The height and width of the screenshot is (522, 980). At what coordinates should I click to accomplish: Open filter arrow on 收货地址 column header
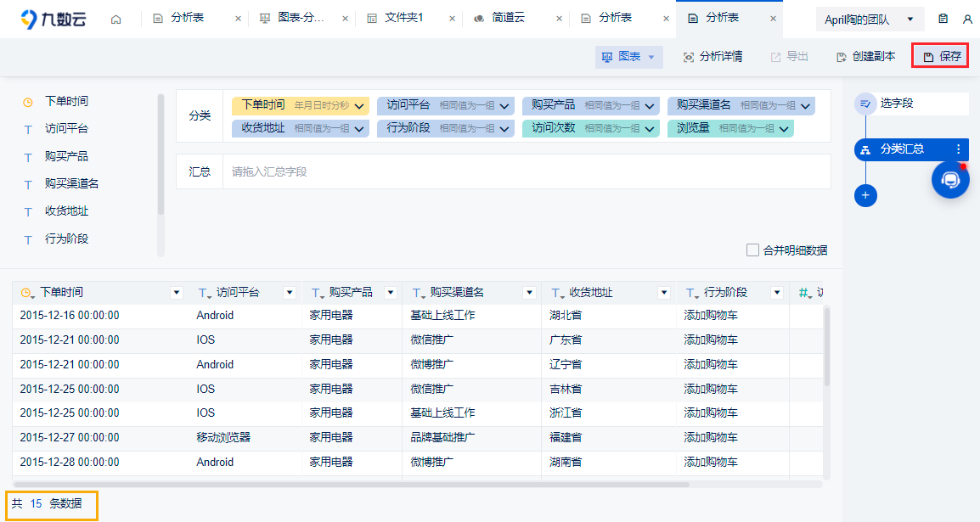point(664,292)
